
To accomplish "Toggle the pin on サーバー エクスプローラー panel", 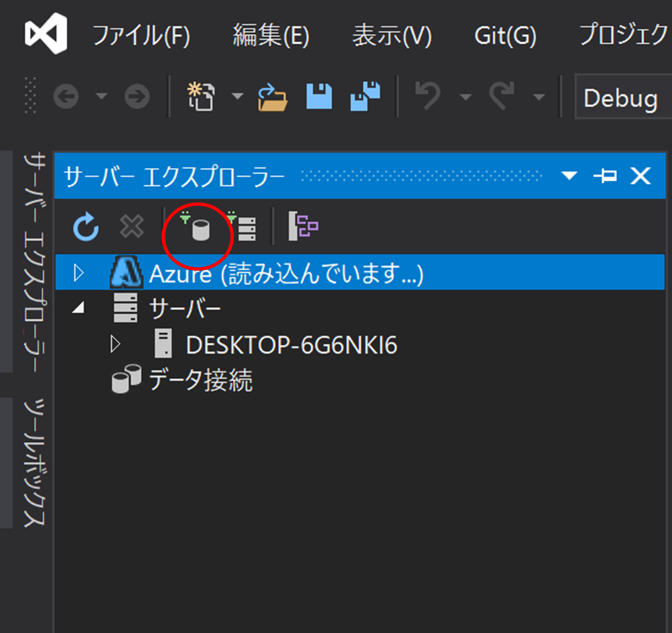I will click(x=606, y=176).
